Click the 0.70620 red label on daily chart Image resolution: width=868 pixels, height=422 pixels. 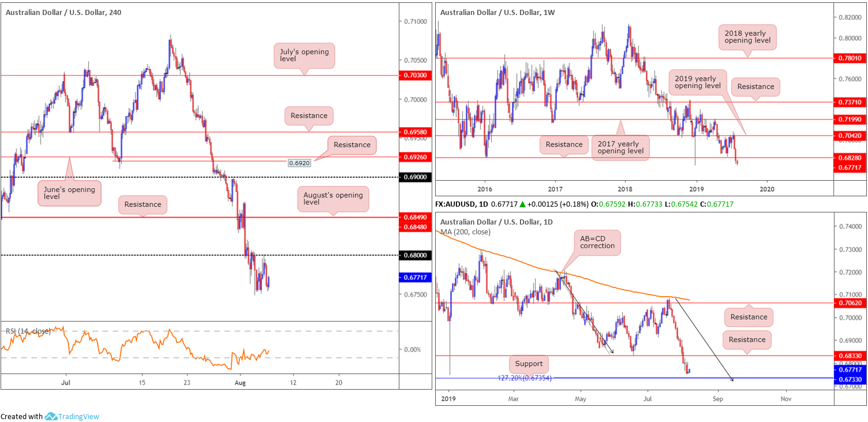pyautogui.click(x=850, y=303)
